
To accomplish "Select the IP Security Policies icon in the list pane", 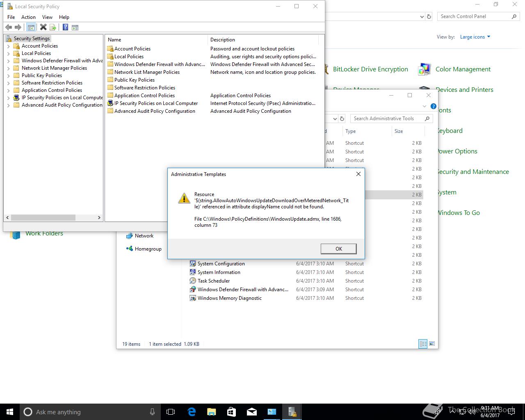I will pyautogui.click(x=110, y=103).
